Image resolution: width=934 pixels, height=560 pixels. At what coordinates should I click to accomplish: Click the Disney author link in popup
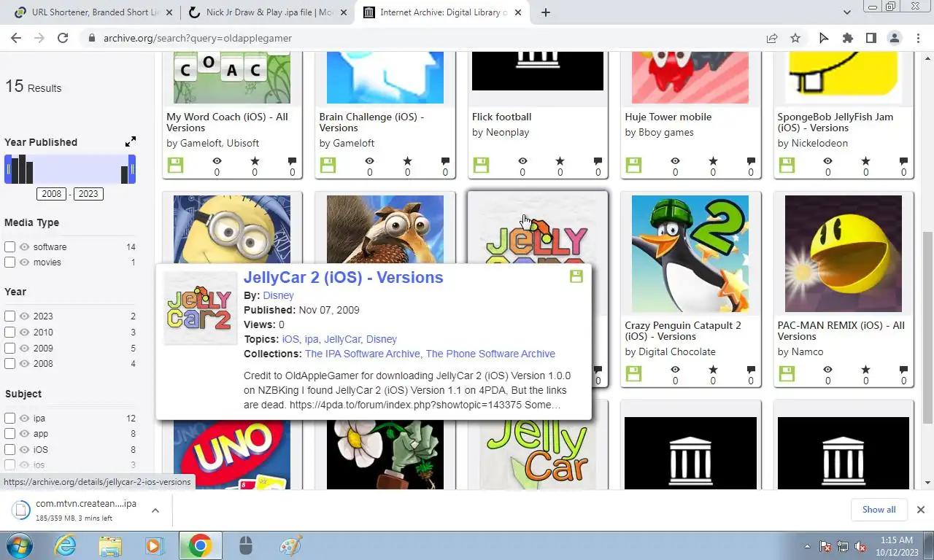coord(278,295)
